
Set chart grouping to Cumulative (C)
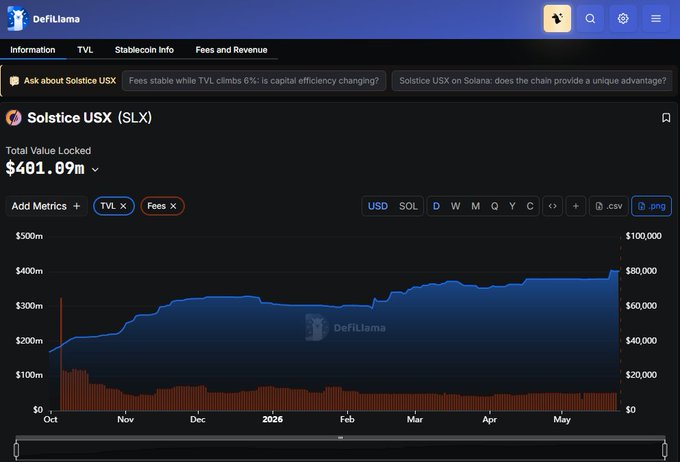pyautogui.click(x=530, y=206)
